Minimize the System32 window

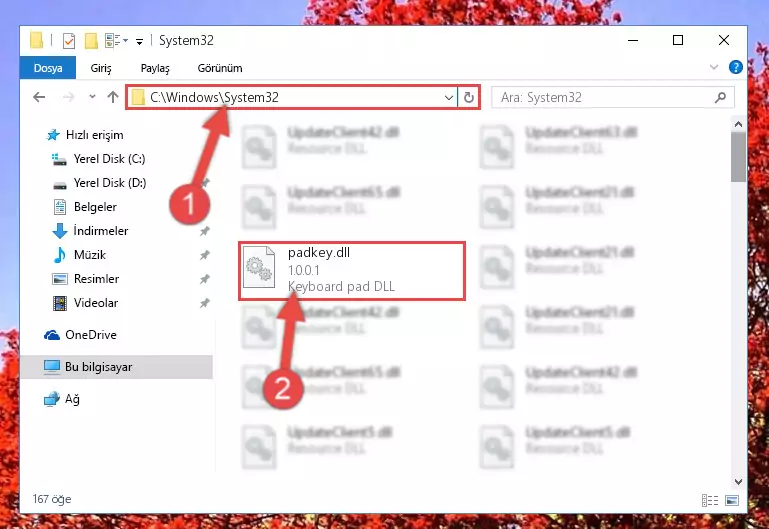click(633, 40)
